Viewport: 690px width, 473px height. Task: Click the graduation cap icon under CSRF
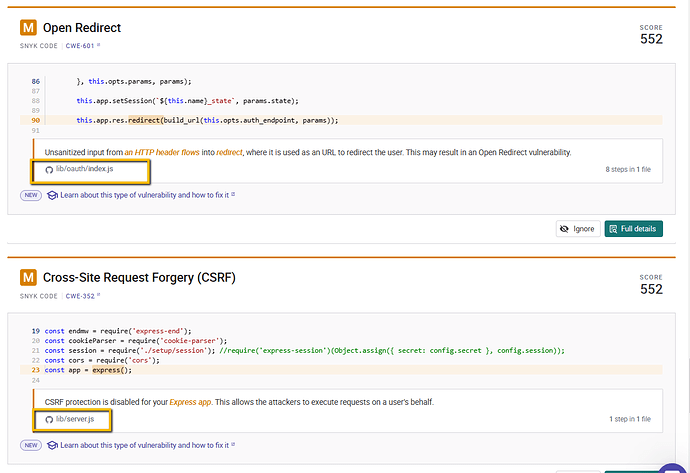[52, 446]
